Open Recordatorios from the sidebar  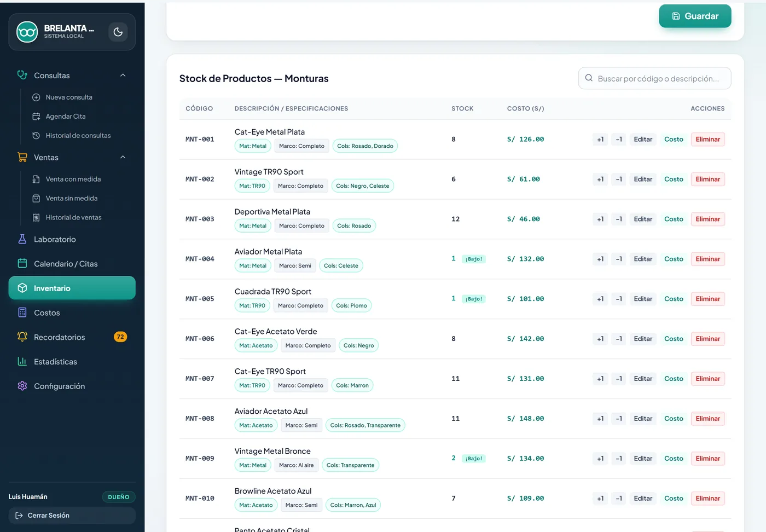[72, 337]
